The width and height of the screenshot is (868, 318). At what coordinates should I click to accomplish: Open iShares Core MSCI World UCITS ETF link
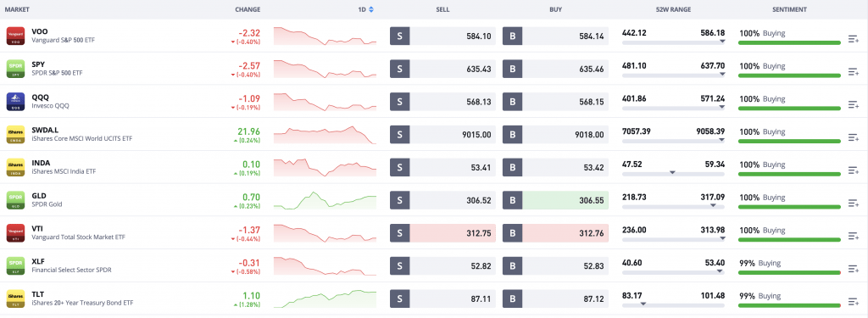pyautogui.click(x=82, y=138)
